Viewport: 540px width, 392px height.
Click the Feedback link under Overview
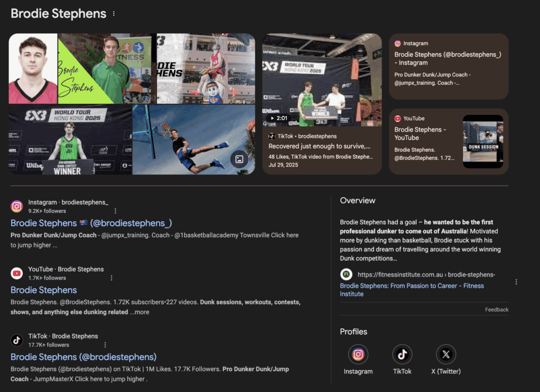[x=496, y=309]
